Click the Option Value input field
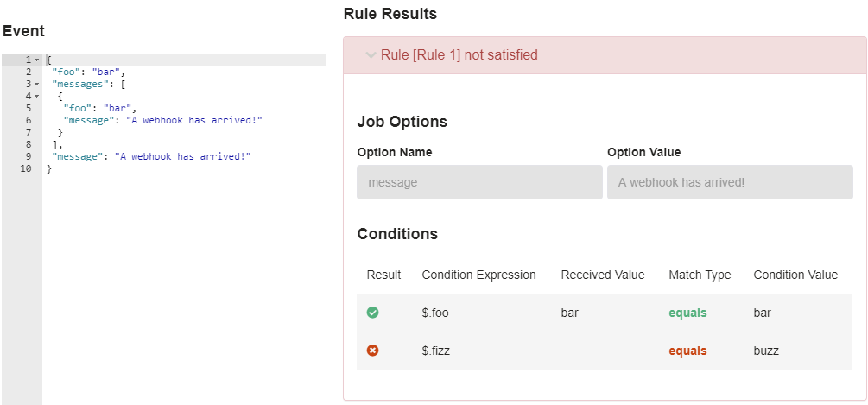 pos(730,182)
